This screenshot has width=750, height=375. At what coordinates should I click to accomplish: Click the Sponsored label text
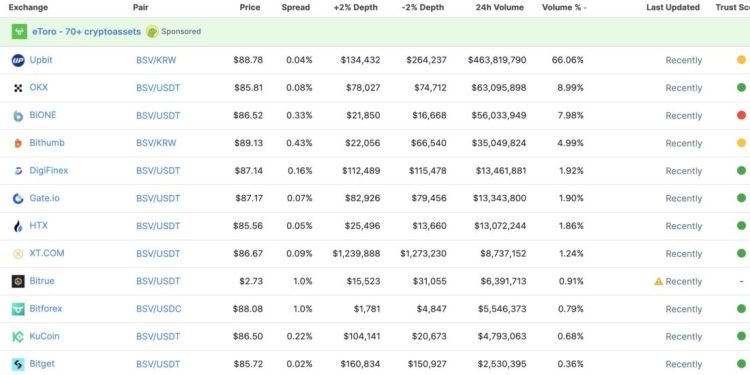181,32
